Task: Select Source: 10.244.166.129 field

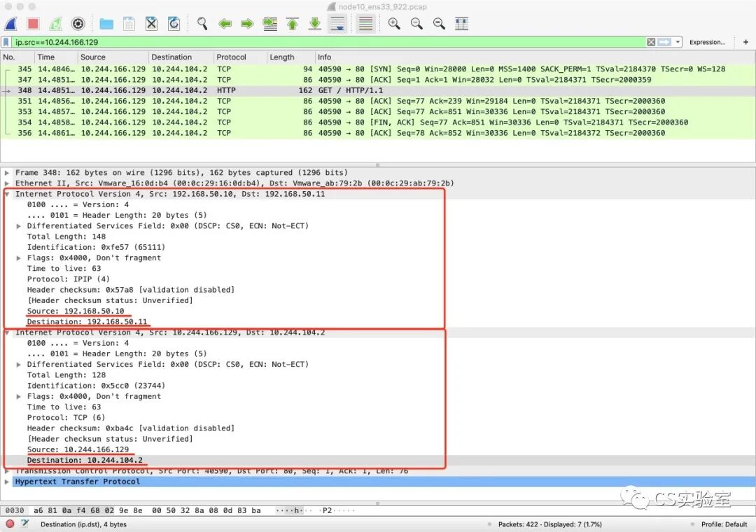Action: [78, 449]
